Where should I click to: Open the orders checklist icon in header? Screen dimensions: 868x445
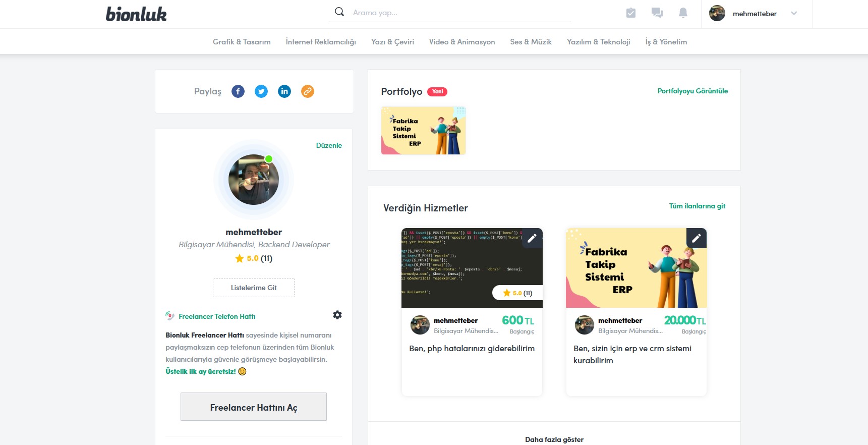[x=630, y=13]
